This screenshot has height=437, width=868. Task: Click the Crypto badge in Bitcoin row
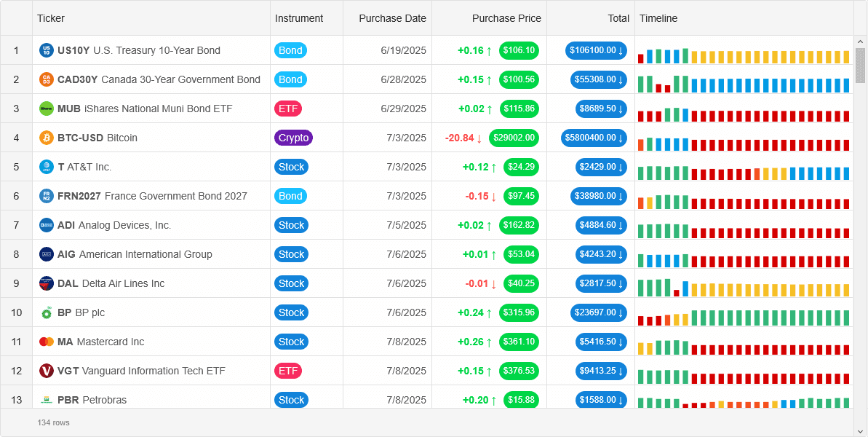[293, 138]
